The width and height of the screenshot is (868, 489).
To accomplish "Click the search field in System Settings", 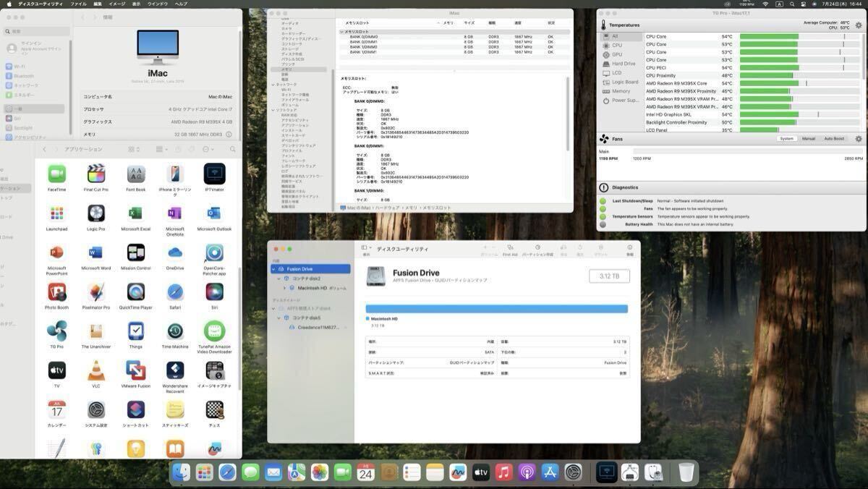I will point(35,32).
